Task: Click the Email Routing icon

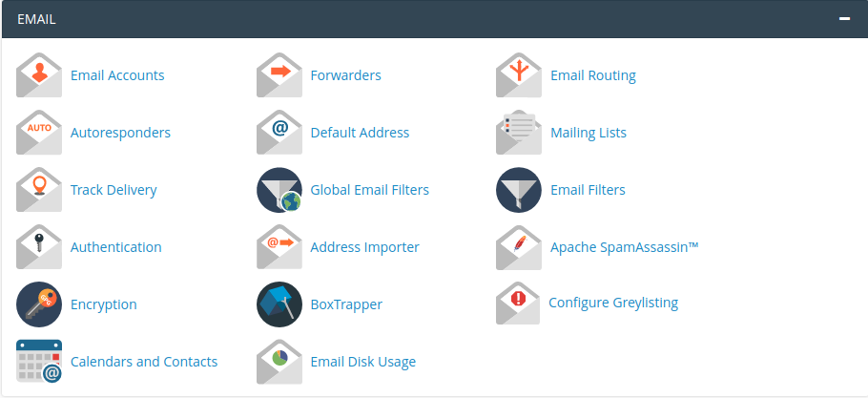Action: pos(519,76)
